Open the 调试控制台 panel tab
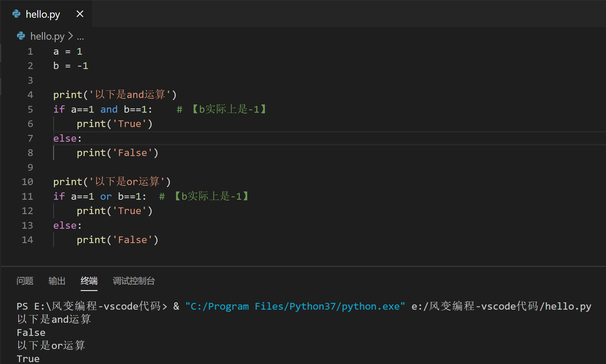 pyautogui.click(x=134, y=281)
